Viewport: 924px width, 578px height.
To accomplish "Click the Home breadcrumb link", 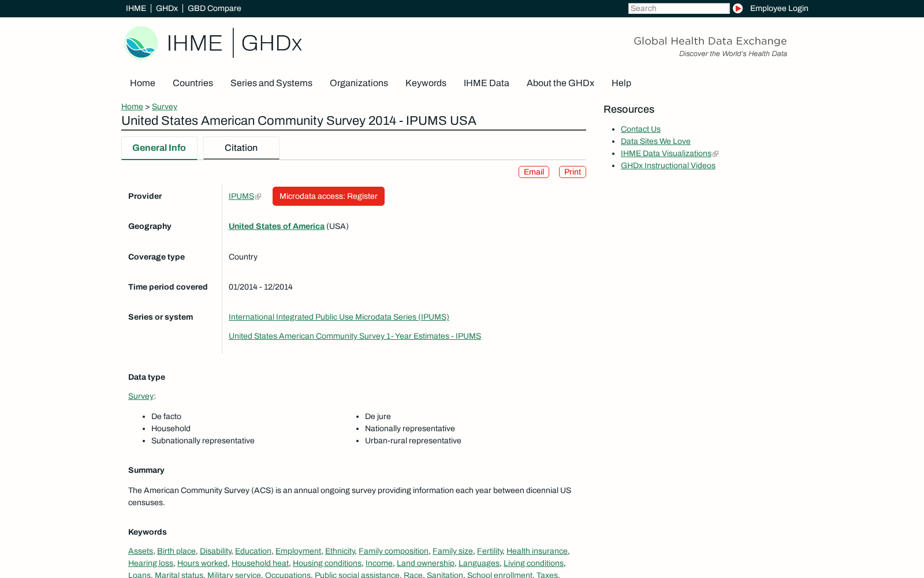I will pyautogui.click(x=132, y=106).
